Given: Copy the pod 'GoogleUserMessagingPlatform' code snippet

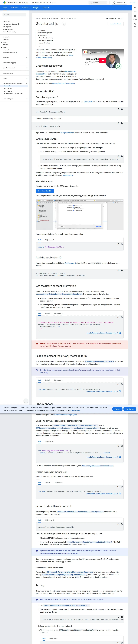Looking at the screenshot, I should pos(122,109).
